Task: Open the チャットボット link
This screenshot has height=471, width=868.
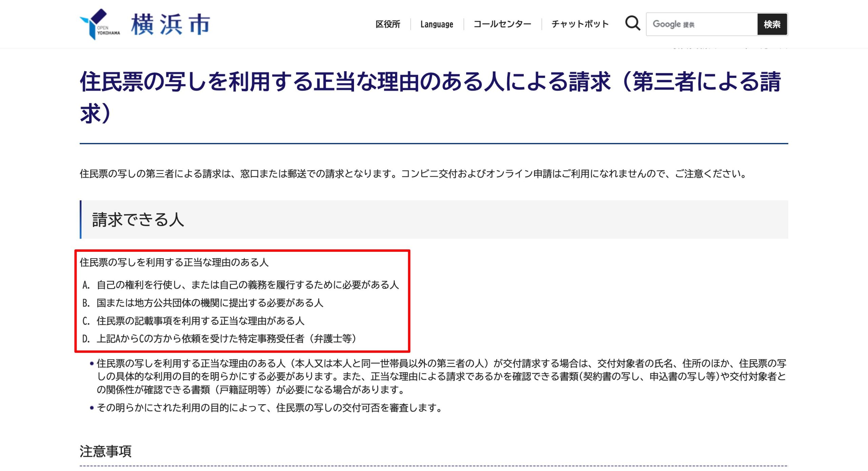Action: point(580,24)
